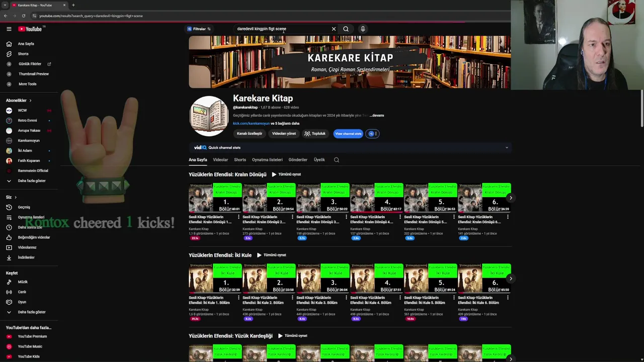Screen dimensions: 644x362
Task: Open Daha sonra izle list
Action: click(x=30, y=227)
